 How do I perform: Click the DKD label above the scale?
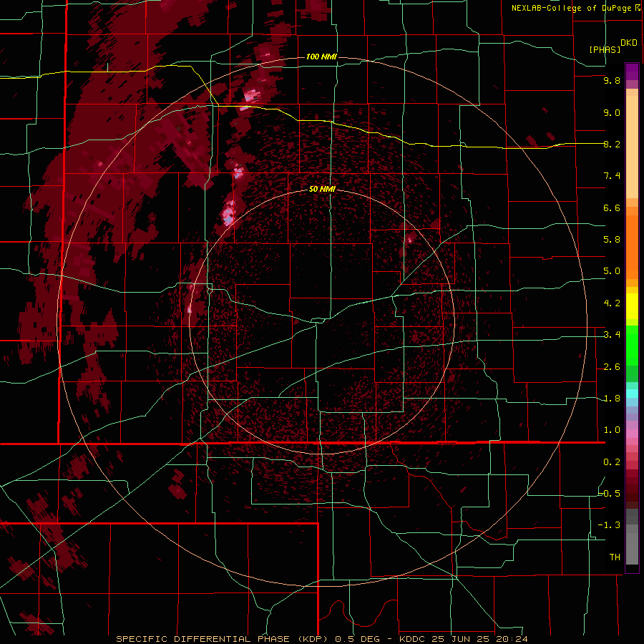[629, 42]
